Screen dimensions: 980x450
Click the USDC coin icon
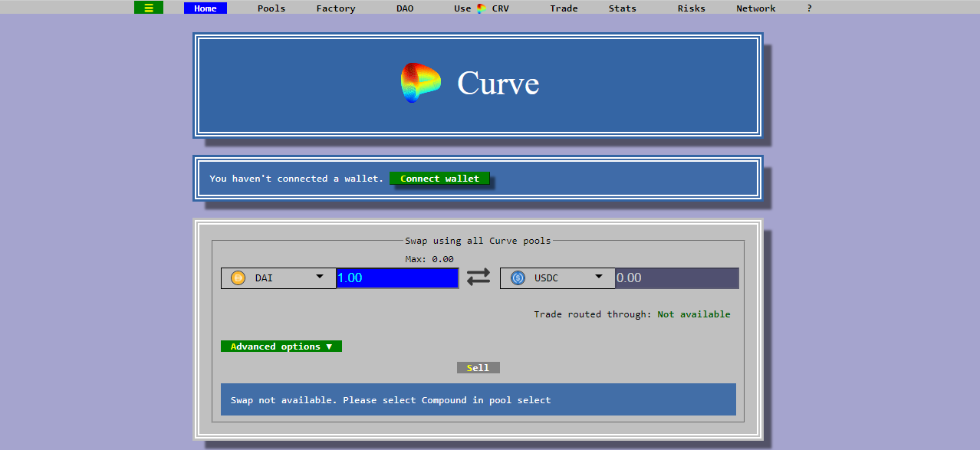tap(518, 278)
